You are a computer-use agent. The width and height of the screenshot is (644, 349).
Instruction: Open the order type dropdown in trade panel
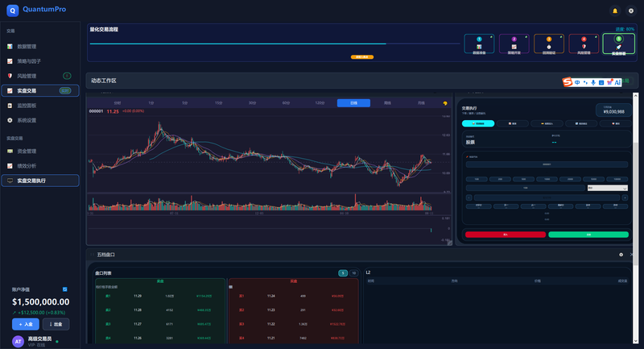608,188
